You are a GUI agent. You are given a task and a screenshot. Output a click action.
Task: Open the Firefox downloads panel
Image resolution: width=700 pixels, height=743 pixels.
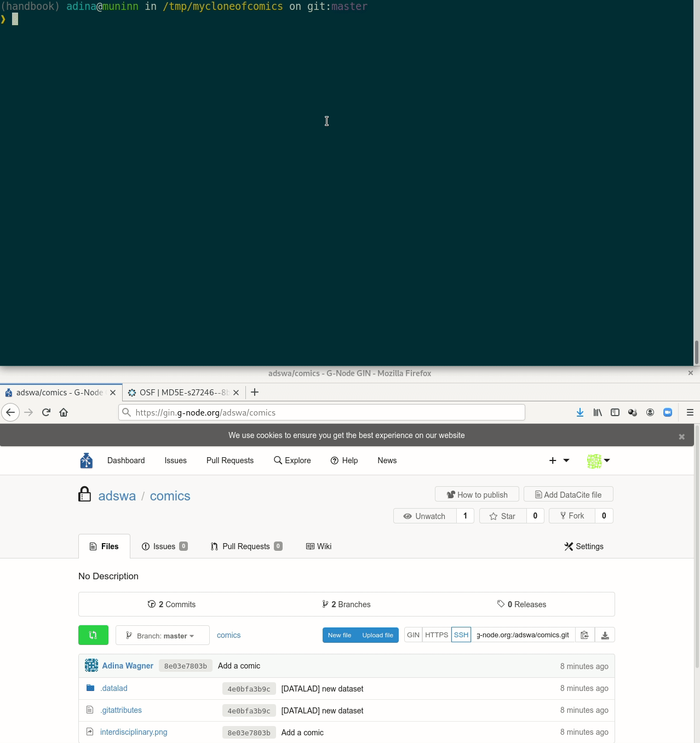tap(580, 412)
